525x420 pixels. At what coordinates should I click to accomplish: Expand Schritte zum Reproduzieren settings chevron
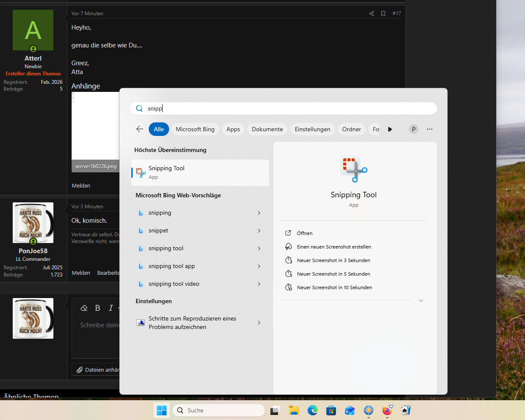coord(259,323)
